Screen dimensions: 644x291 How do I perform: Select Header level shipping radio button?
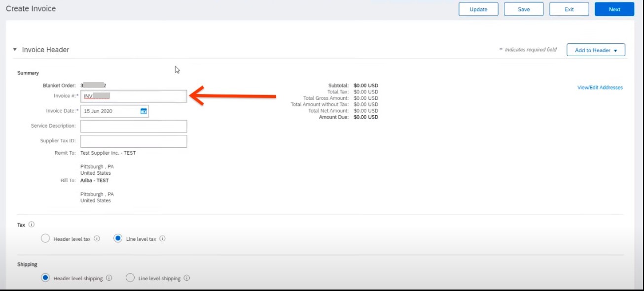(45, 278)
